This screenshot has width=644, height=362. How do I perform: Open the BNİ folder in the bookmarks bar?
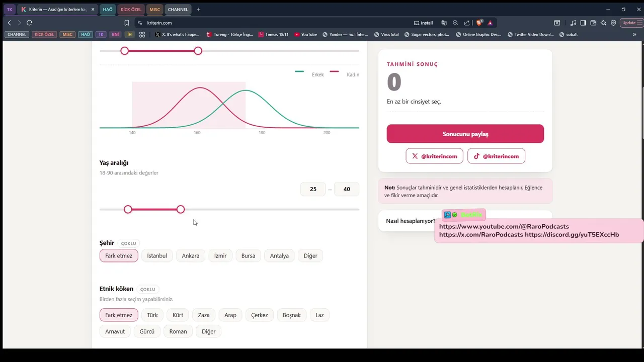click(115, 35)
